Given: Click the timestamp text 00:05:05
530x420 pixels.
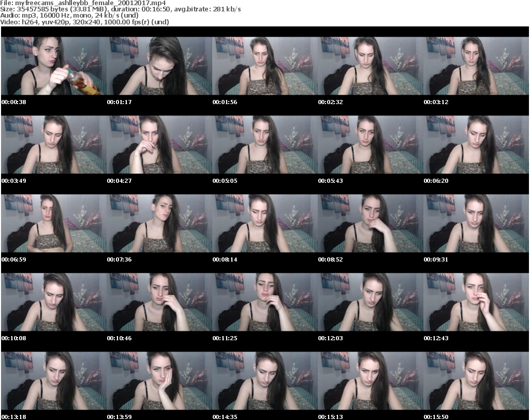Looking at the screenshot, I should tap(225, 181).
